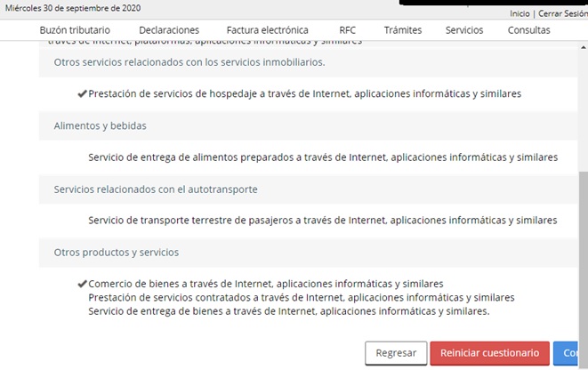The width and height of the screenshot is (588, 370).
Task: Open the RFC menu
Action: (x=347, y=30)
